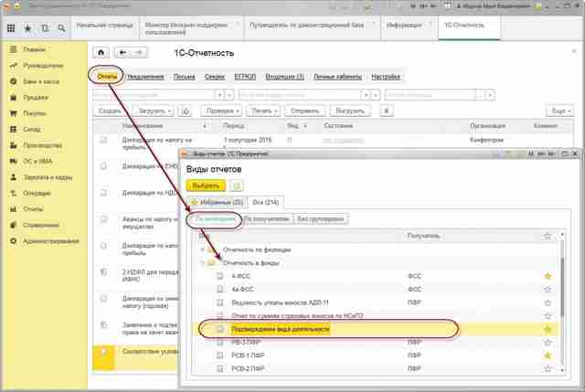Click the refresh icon next to Загрузить
Image resolution: width=585 pixels, height=392 pixels.
tap(185, 111)
